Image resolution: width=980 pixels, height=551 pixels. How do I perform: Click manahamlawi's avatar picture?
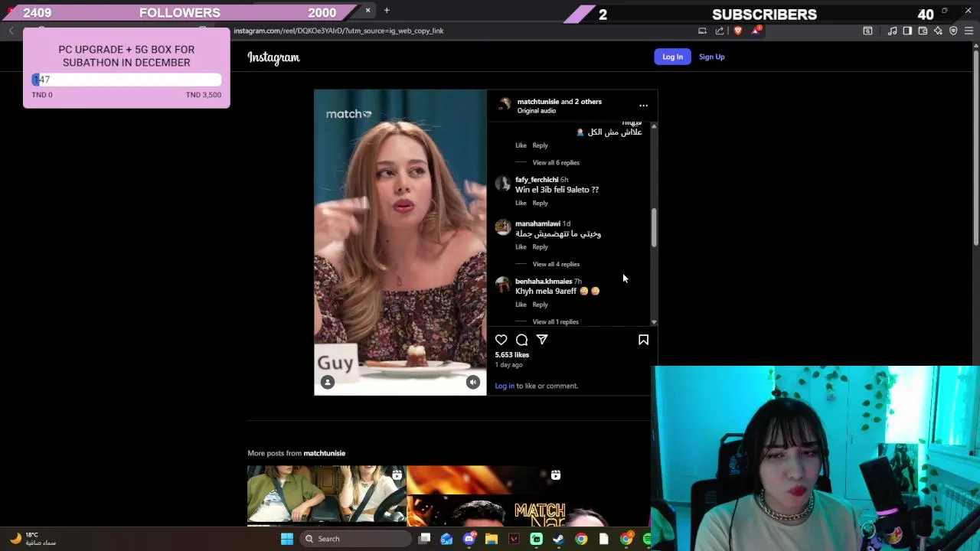click(x=503, y=227)
